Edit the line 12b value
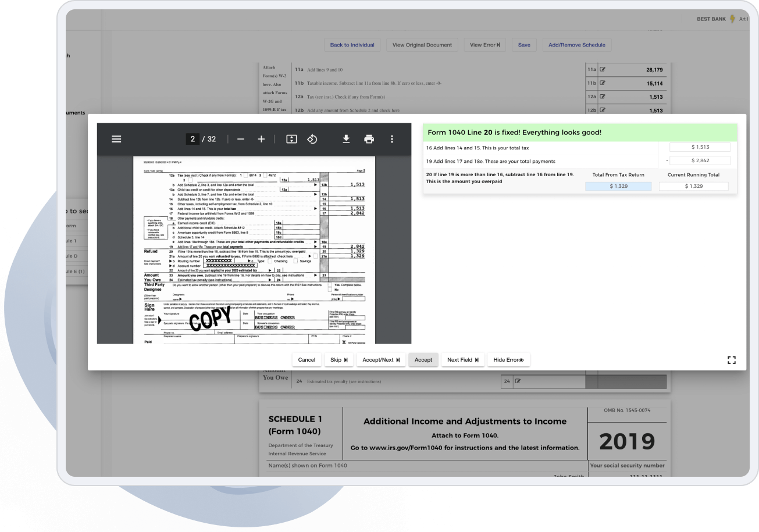This screenshot has width=759, height=532. (603, 110)
